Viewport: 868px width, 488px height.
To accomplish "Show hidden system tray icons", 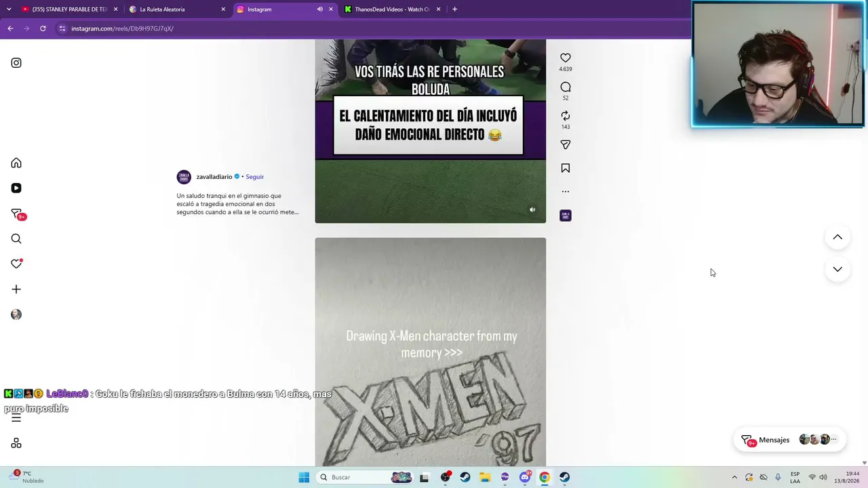I will [734, 477].
